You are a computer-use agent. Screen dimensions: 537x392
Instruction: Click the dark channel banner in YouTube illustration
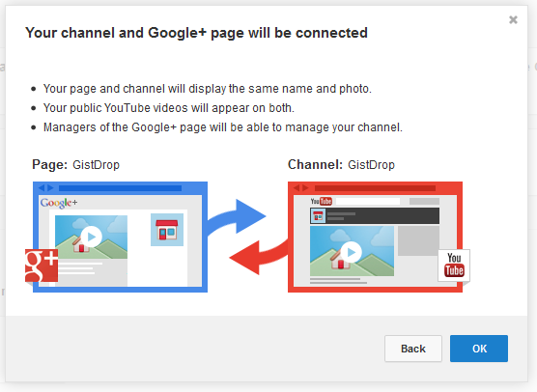click(x=375, y=216)
